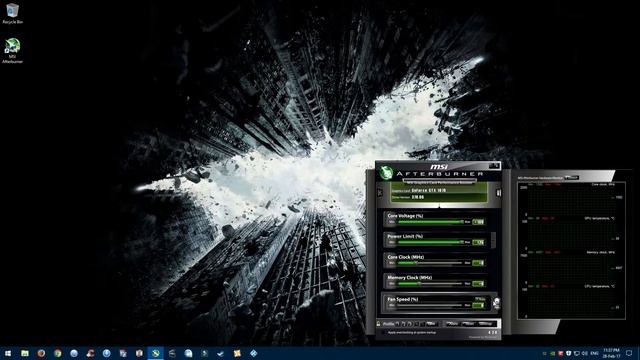Open the Windows Start menu
This screenshot has width=640, height=360.
click(8, 353)
